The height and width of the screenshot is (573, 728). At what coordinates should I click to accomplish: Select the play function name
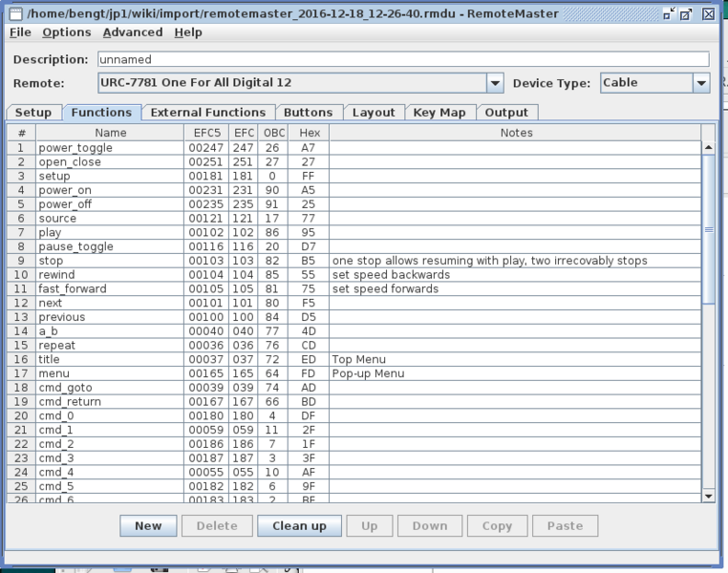pyautogui.click(x=110, y=232)
